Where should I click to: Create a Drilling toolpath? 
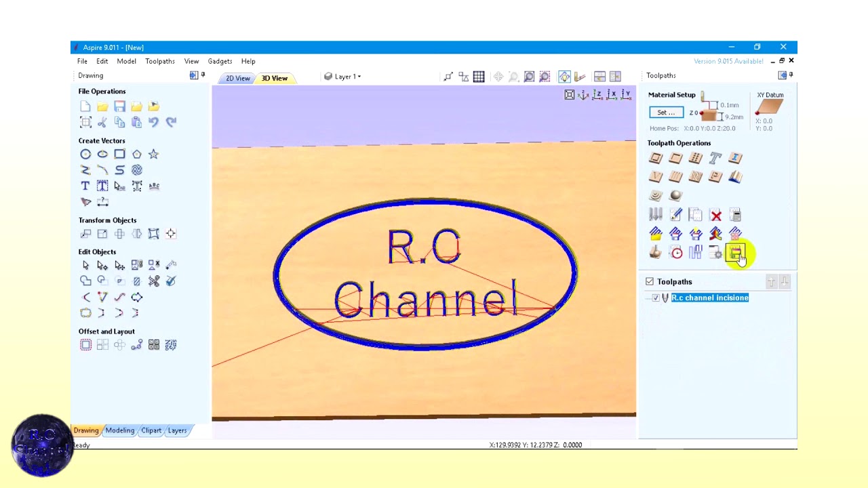coord(695,158)
